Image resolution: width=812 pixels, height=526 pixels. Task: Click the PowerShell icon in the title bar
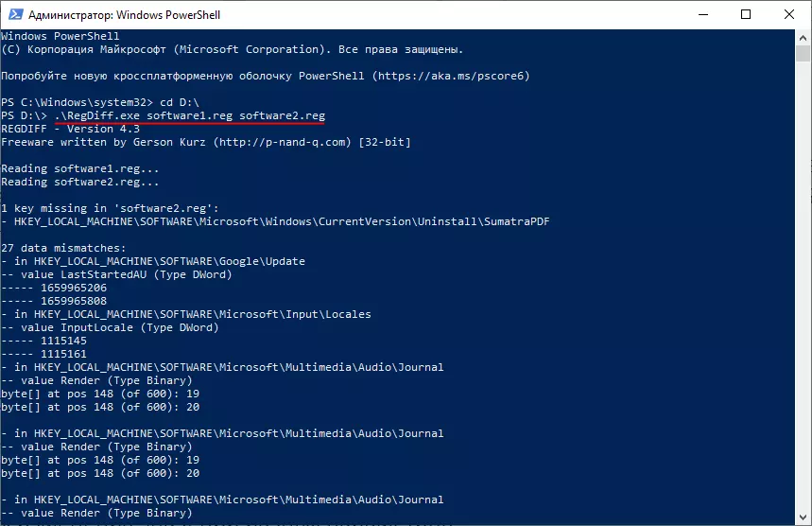[x=15, y=15]
